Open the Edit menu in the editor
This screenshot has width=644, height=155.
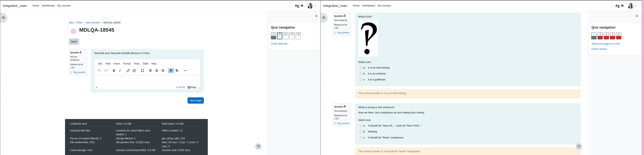pyautogui.click(x=100, y=64)
